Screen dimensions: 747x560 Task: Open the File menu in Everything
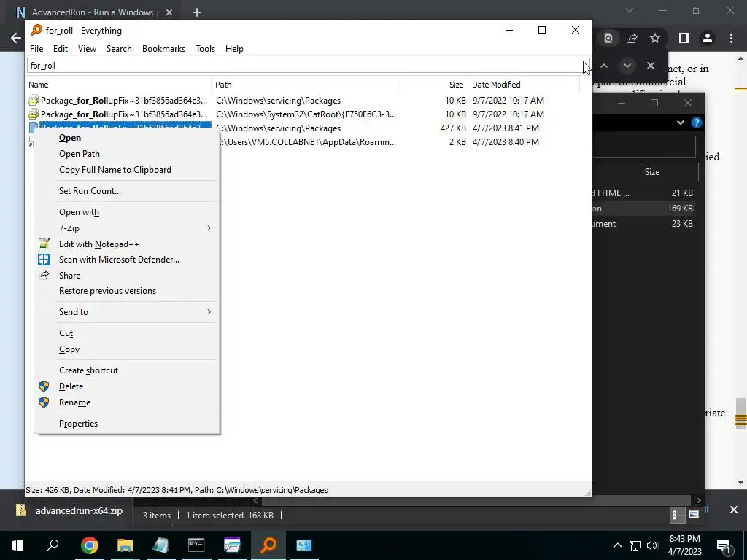pyautogui.click(x=36, y=49)
